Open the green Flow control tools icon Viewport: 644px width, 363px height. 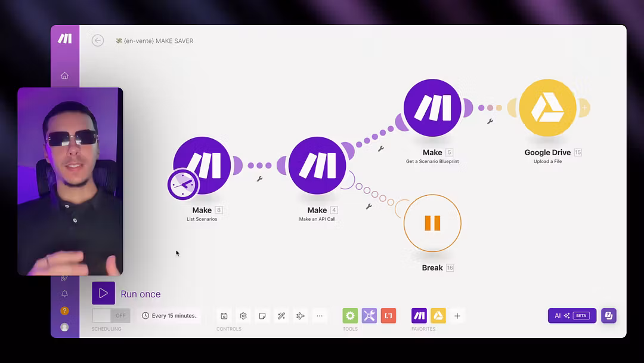(x=350, y=316)
